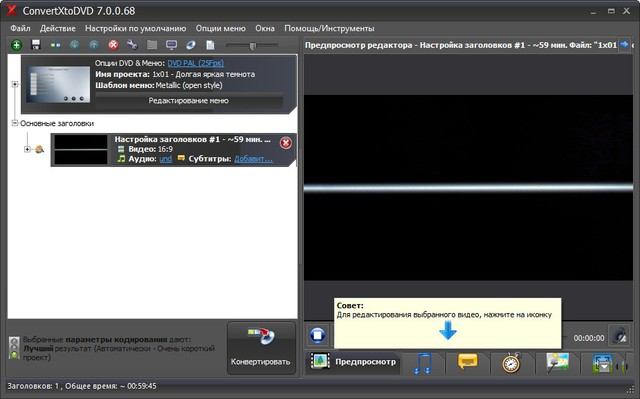
Task: Click the und audio track link
Action: click(x=166, y=159)
